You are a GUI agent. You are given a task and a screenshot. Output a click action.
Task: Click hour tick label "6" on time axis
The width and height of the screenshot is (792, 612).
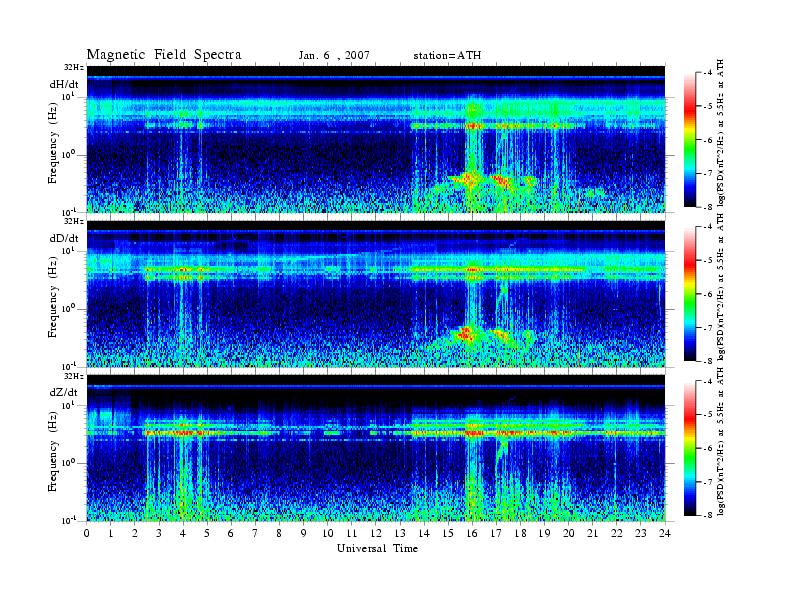(x=231, y=533)
